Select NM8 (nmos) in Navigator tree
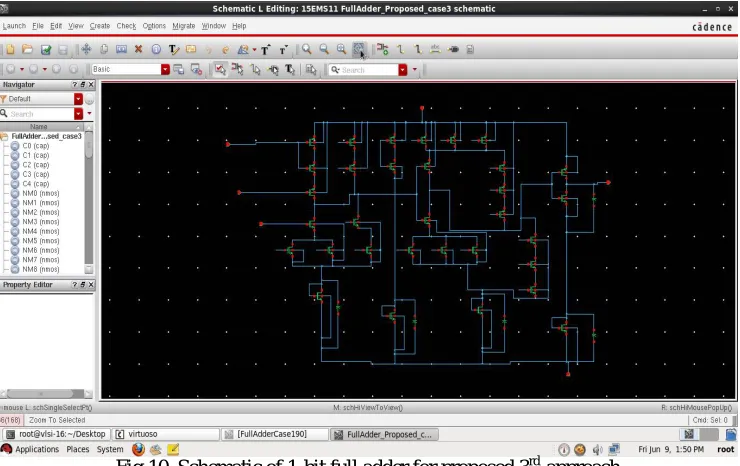The image size is (740, 466). [41, 269]
